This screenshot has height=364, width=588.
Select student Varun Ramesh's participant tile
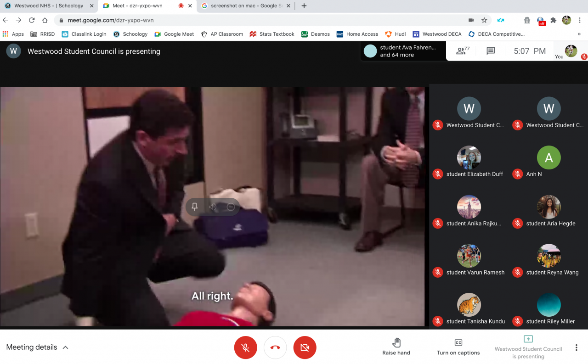[469, 261]
